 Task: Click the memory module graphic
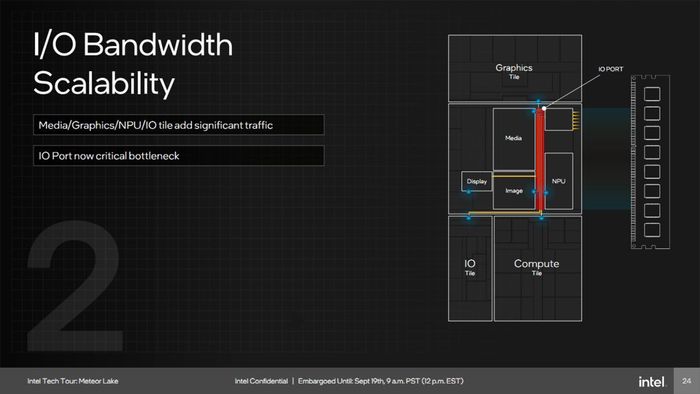pos(650,162)
